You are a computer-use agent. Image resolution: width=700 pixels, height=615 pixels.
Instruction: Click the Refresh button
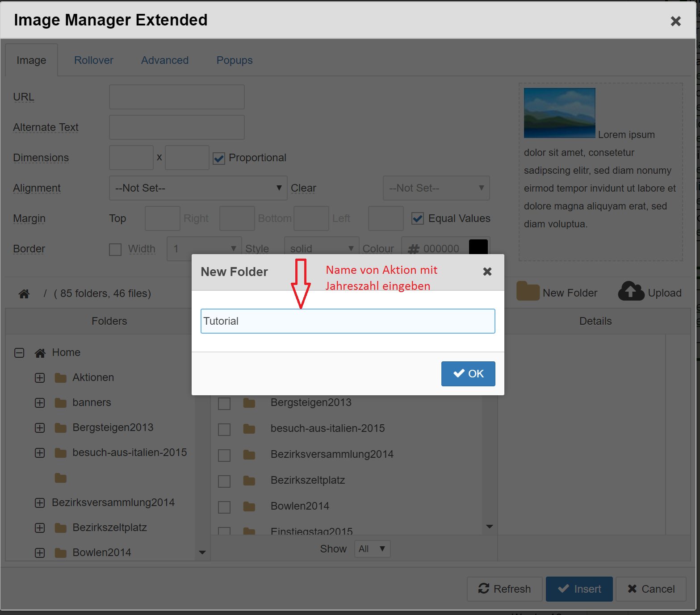click(x=504, y=589)
